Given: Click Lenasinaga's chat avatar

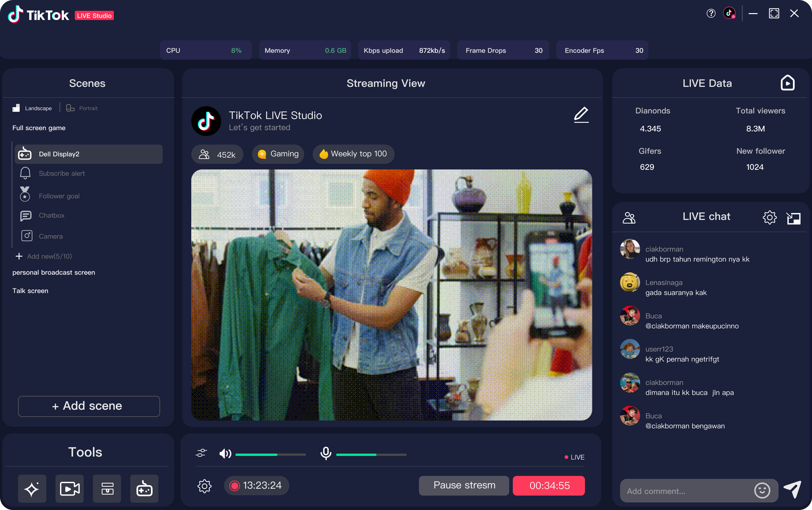Looking at the screenshot, I should pos(630,283).
